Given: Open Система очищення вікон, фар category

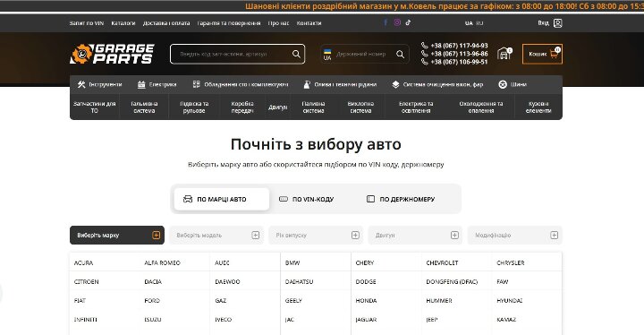Looking at the screenshot, I should (x=437, y=84).
